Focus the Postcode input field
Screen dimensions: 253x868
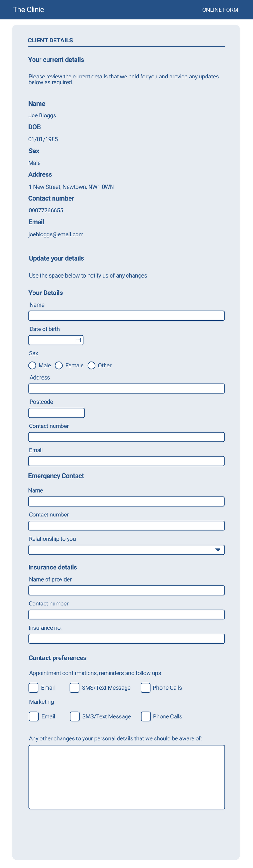[x=56, y=413]
